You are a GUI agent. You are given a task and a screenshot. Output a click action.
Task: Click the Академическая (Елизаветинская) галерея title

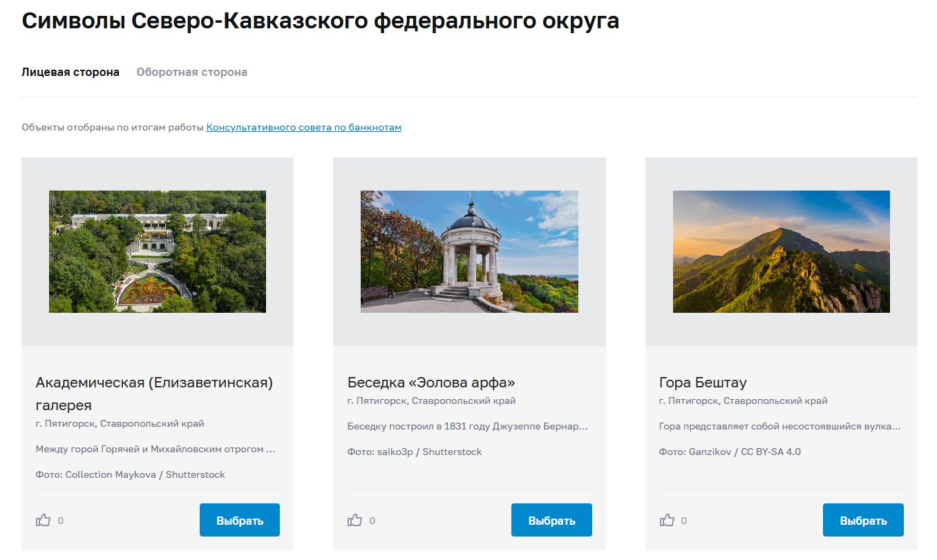click(154, 394)
